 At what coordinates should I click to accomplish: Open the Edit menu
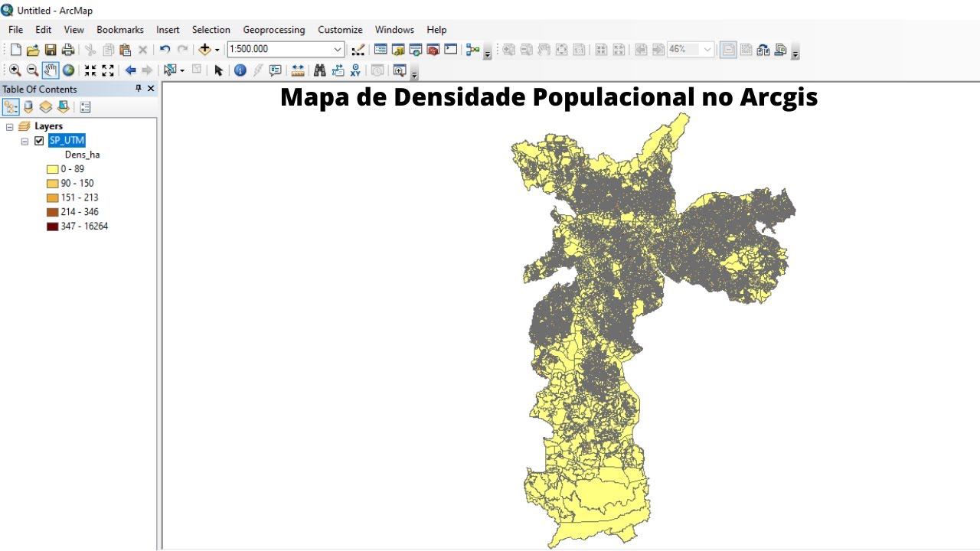[44, 30]
